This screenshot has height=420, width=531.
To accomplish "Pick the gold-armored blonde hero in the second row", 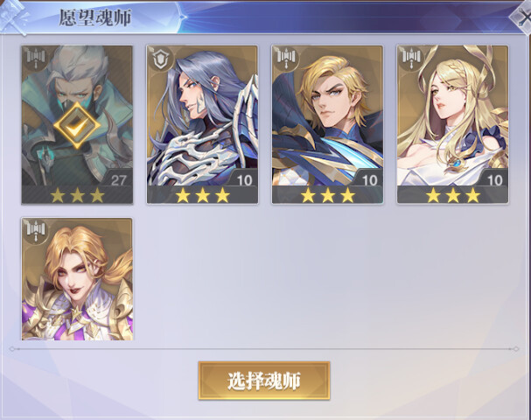I will 77,279.
